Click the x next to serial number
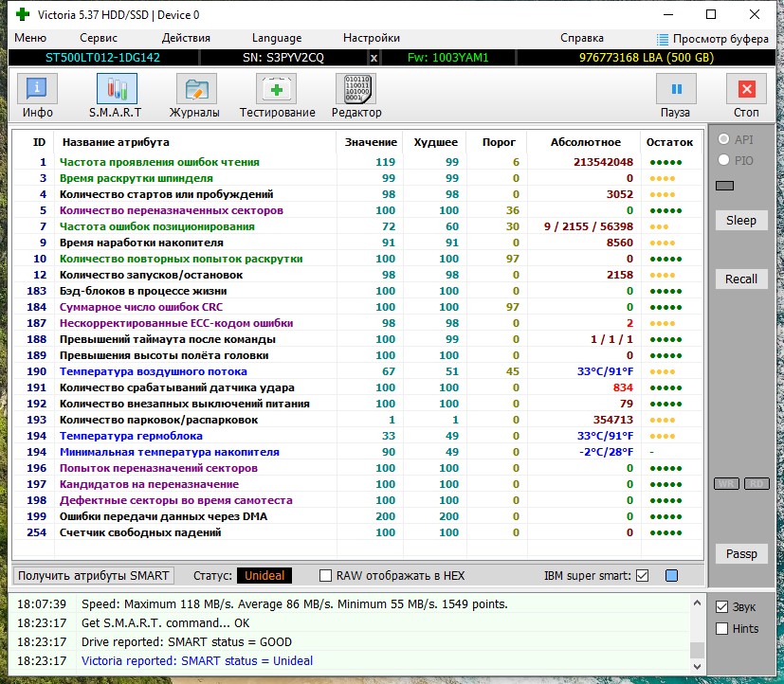 pyautogui.click(x=374, y=58)
